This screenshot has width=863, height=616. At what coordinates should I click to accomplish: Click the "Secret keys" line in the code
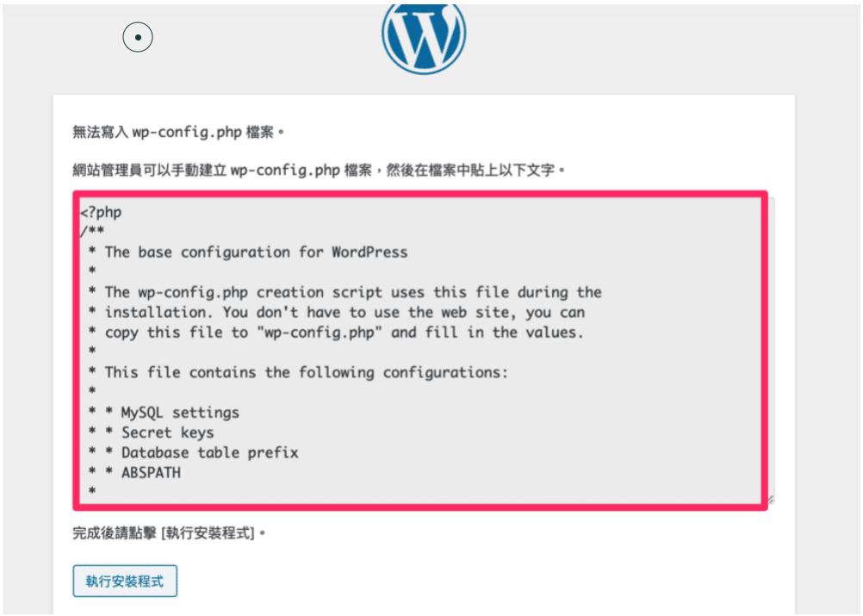pyautogui.click(x=151, y=432)
